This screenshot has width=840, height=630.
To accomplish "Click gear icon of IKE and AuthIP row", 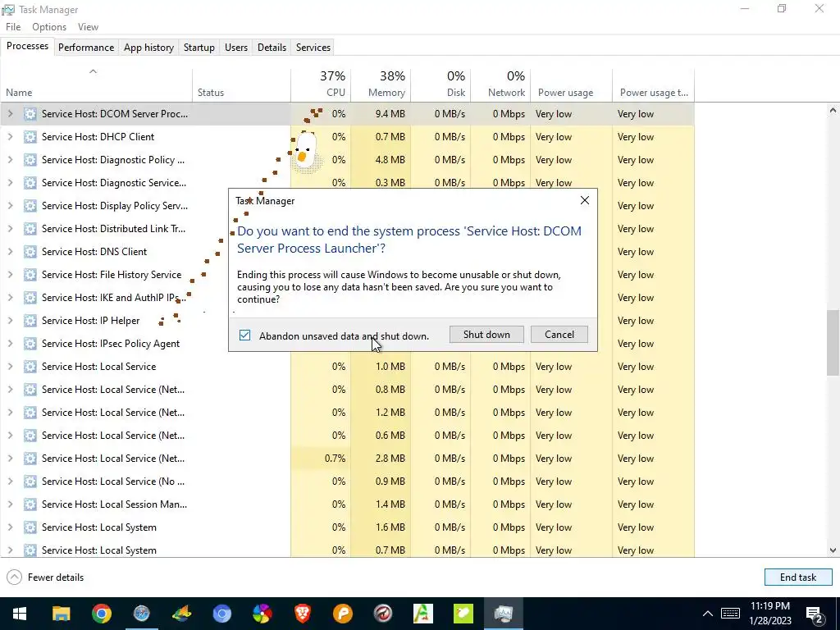I will (30, 297).
